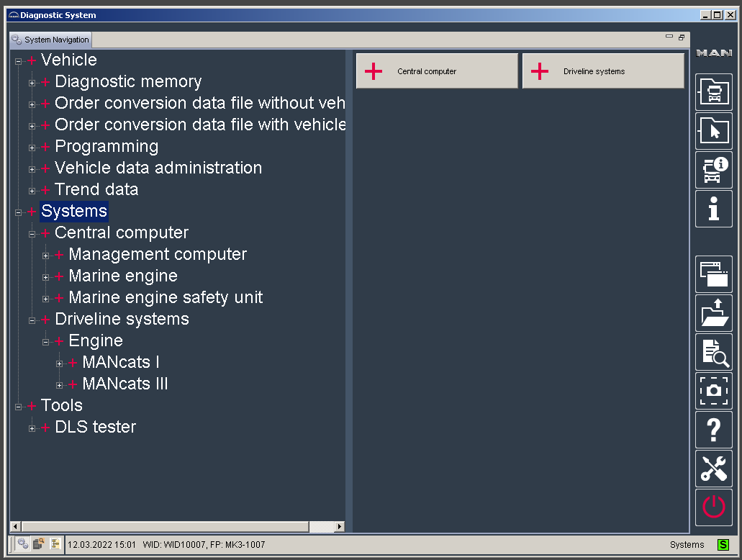This screenshot has height=560, width=742.
Task: Restore the System Navigation panel view
Action: [x=682, y=37]
